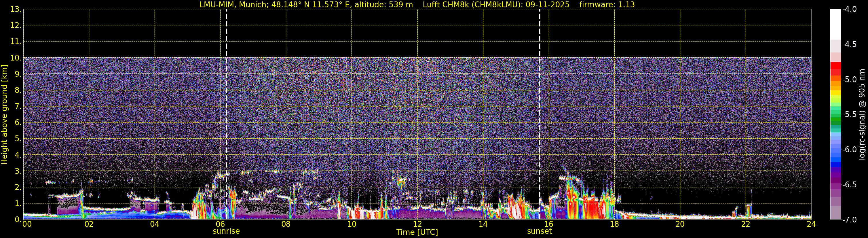Click the "log(rc-signal) @ 905 nm" colorbar label
The height and width of the screenshot is (238, 868).
click(x=862, y=115)
